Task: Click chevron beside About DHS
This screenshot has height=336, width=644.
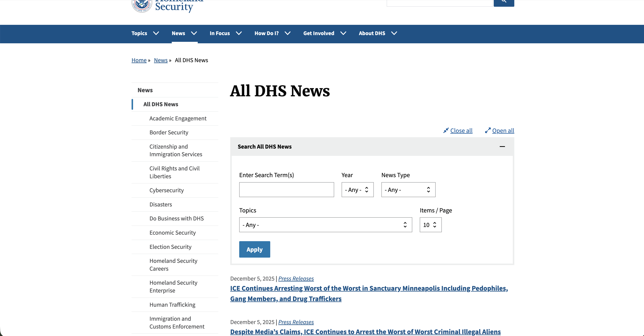Action: (x=394, y=33)
